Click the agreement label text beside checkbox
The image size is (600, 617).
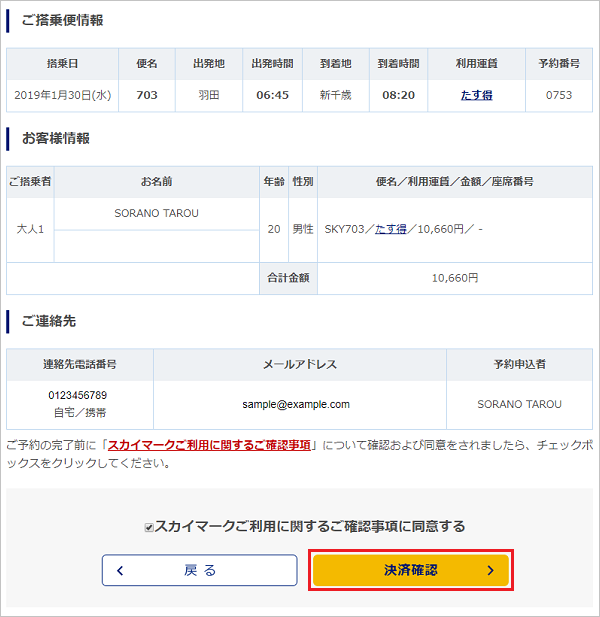coord(309,526)
